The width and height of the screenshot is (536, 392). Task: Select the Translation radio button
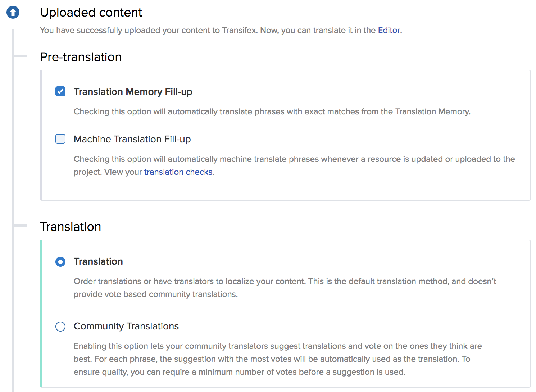pyautogui.click(x=60, y=262)
